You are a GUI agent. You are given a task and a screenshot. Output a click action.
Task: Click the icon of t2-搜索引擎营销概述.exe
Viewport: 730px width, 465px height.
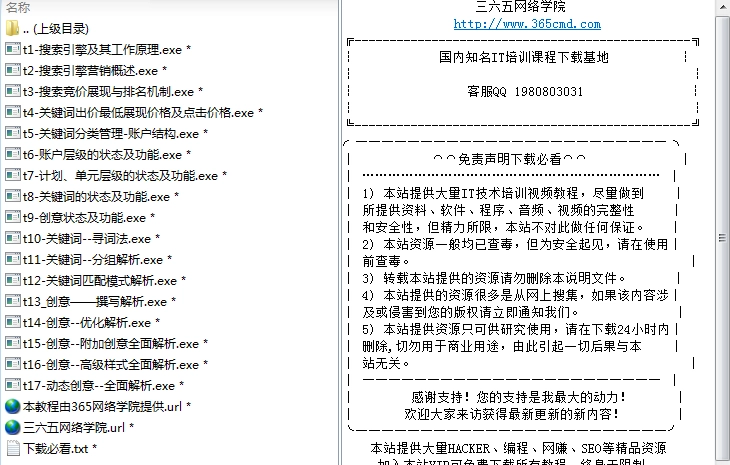pos(13,70)
